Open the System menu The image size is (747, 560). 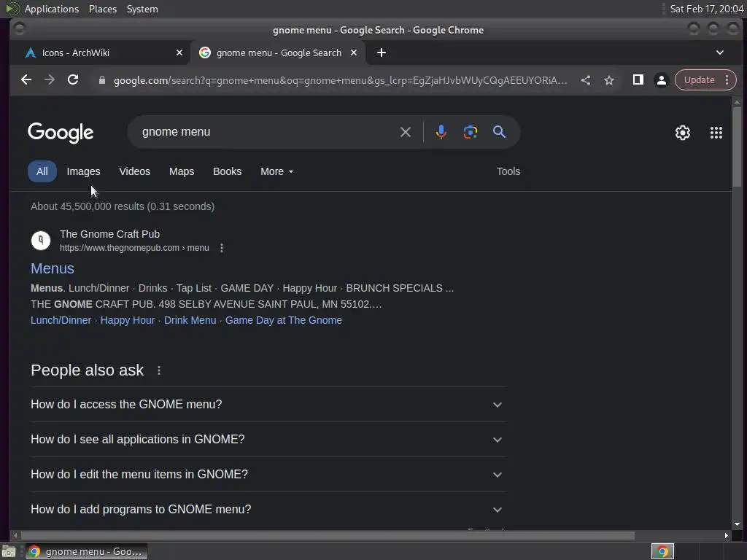coord(142,9)
